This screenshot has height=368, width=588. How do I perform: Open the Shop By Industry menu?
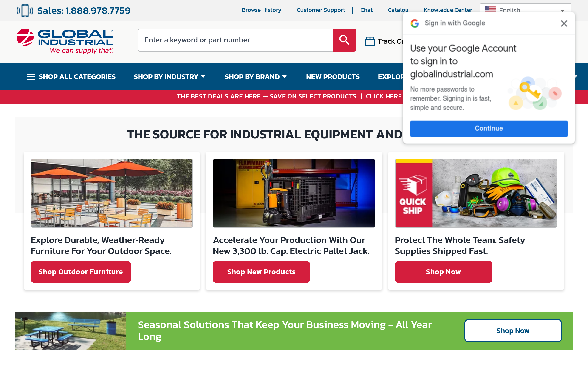click(x=170, y=77)
